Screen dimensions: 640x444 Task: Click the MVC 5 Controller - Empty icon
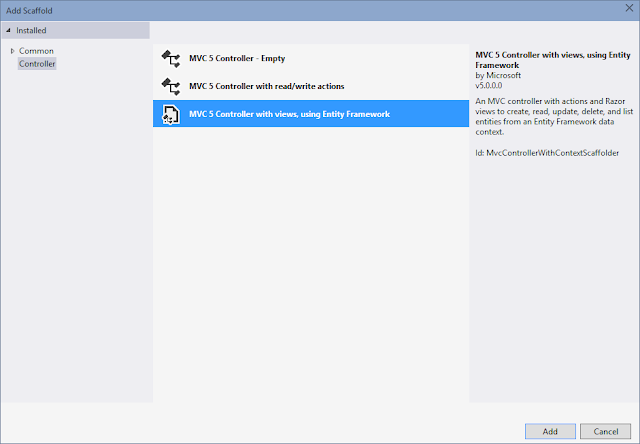point(171,59)
